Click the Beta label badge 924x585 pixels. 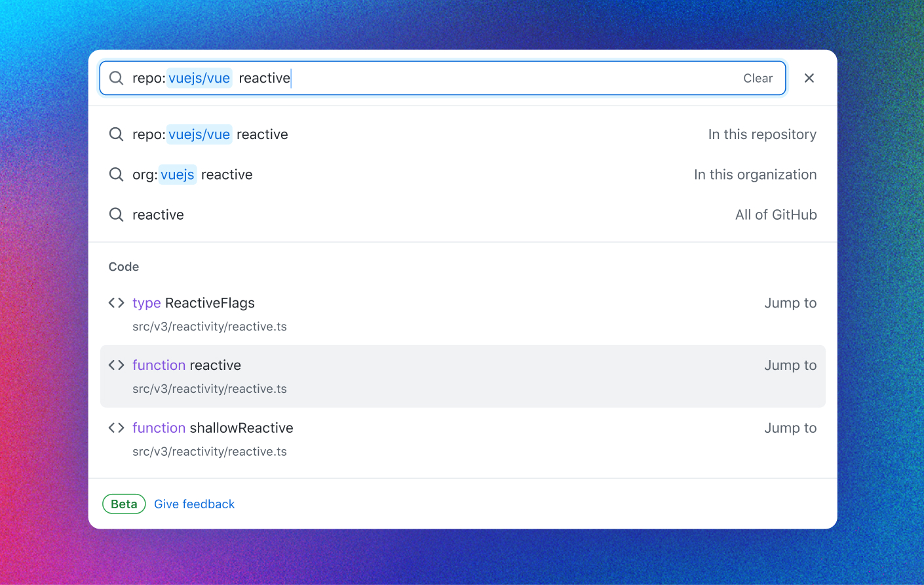click(124, 504)
